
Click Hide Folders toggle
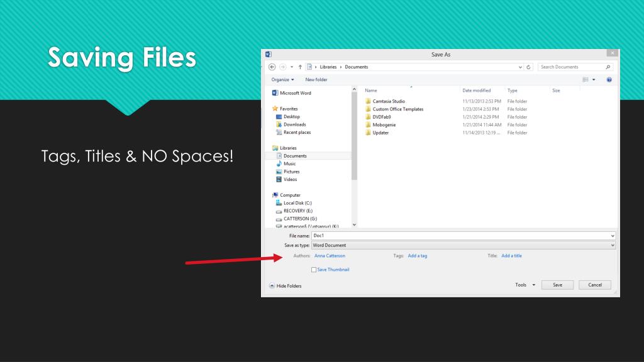(x=286, y=286)
